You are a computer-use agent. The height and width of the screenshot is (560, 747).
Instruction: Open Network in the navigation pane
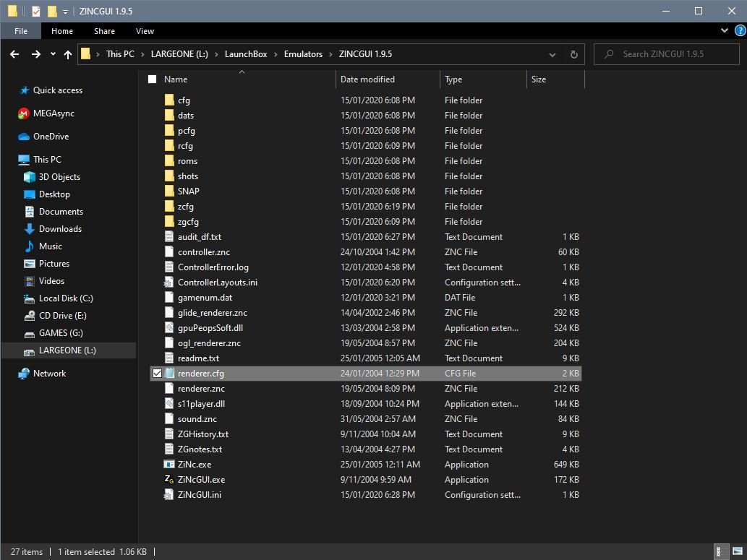tap(42, 374)
